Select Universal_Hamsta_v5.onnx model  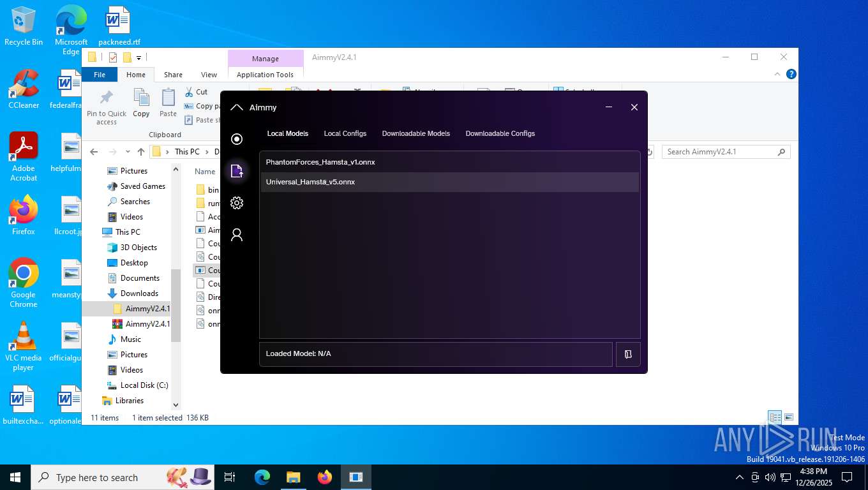449,182
